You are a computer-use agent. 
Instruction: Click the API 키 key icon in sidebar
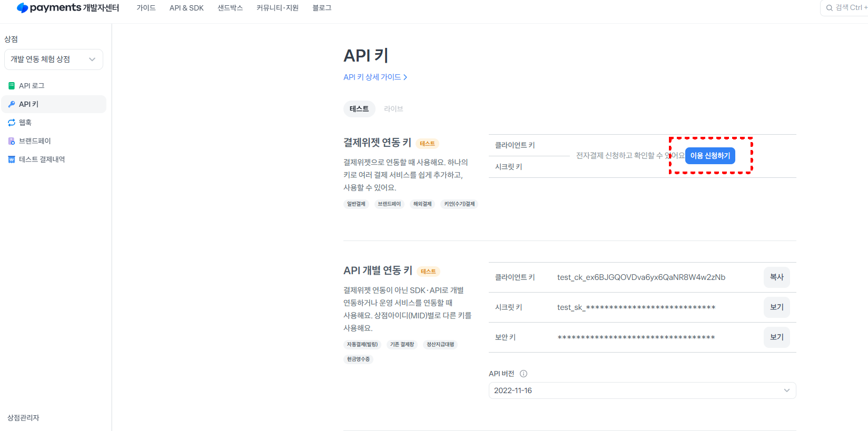point(12,104)
